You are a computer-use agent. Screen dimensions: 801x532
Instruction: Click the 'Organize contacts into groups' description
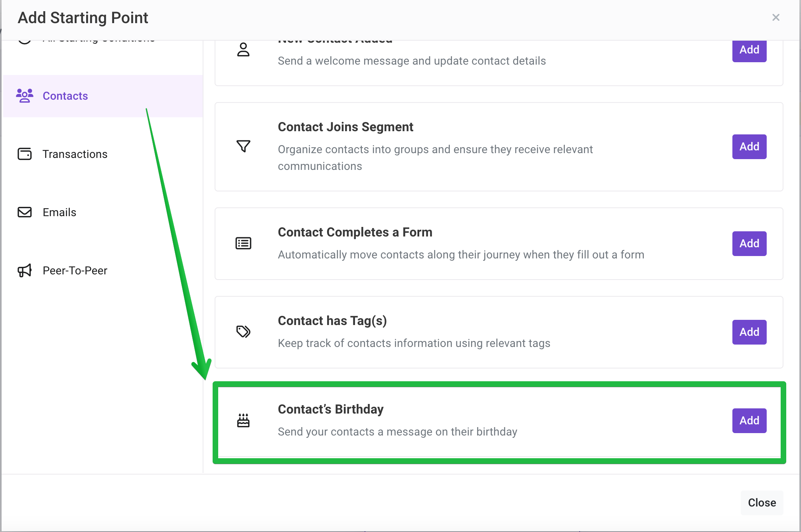click(x=435, y=158)
